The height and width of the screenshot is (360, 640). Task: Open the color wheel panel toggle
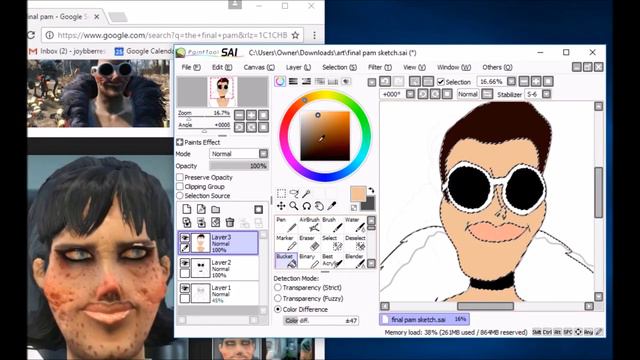pyautogui.click(x=280, y=81)
